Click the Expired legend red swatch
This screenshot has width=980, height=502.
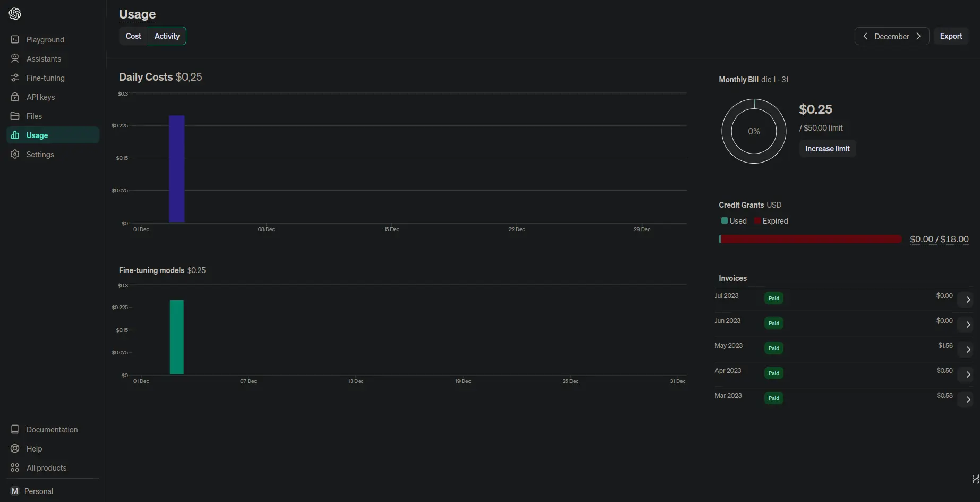click(x=757, y=221)
